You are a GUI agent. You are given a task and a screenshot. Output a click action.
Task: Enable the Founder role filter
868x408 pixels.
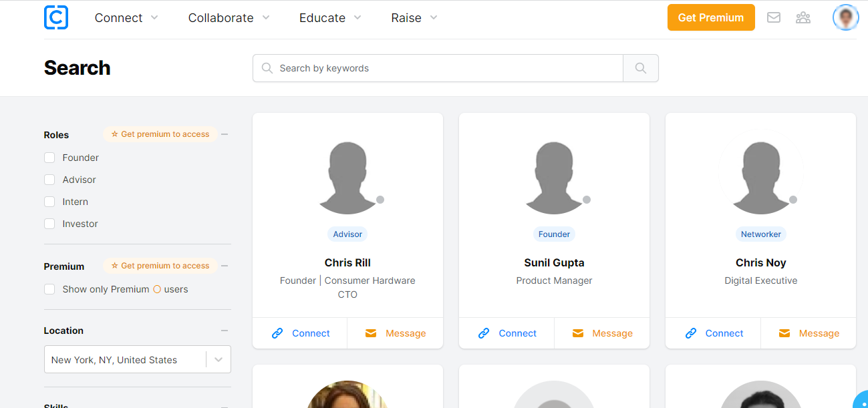(x=49, y=157)
